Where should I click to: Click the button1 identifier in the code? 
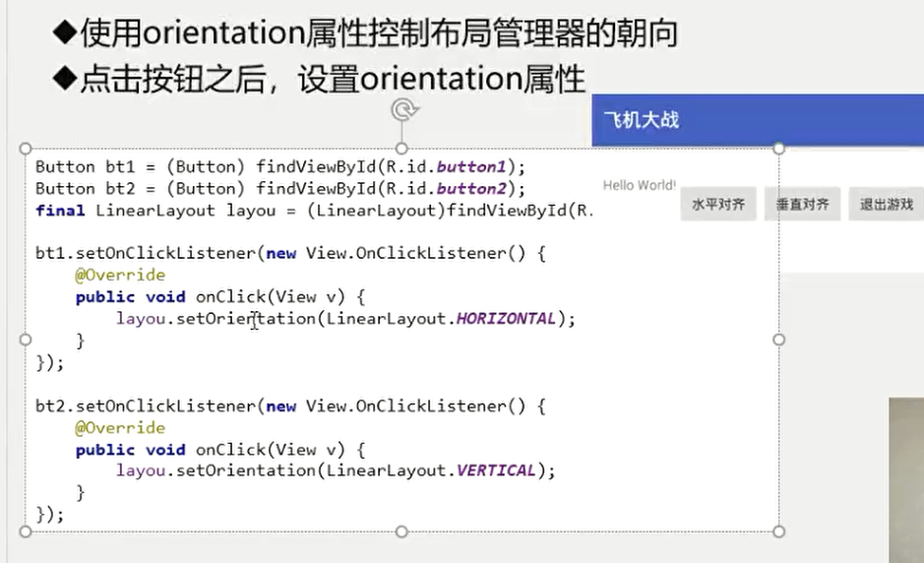coord(471,167)
